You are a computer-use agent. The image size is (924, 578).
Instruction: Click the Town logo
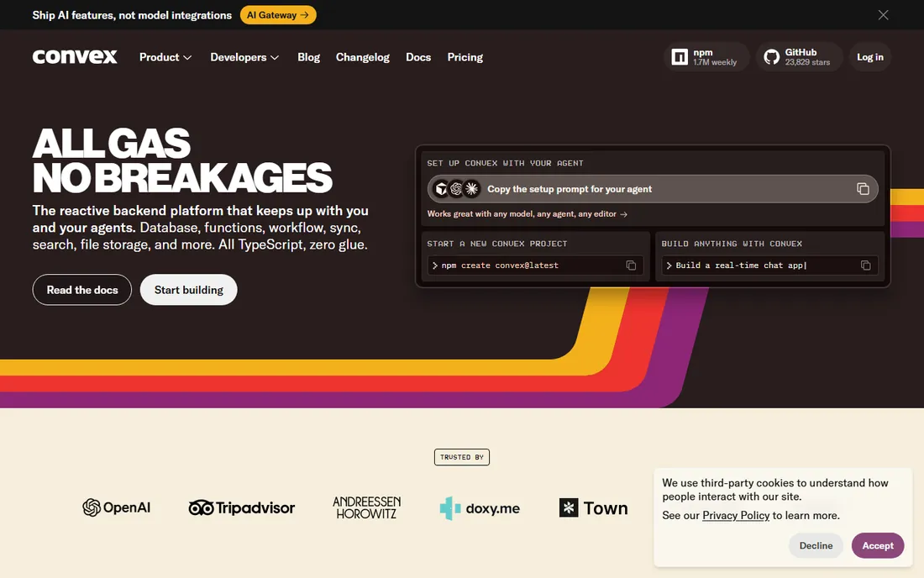pyautogui.click(x=593, y=507)
